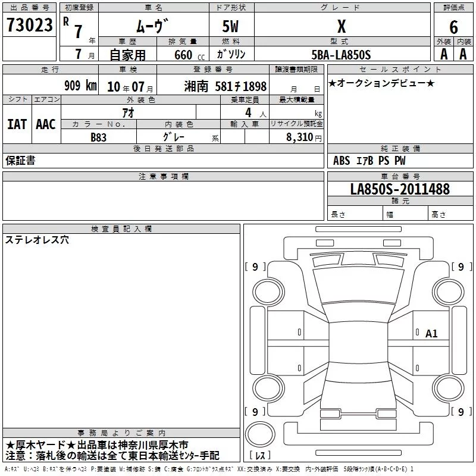Select the grade value X
Screen dimensions: 476x476
[342, 26]
